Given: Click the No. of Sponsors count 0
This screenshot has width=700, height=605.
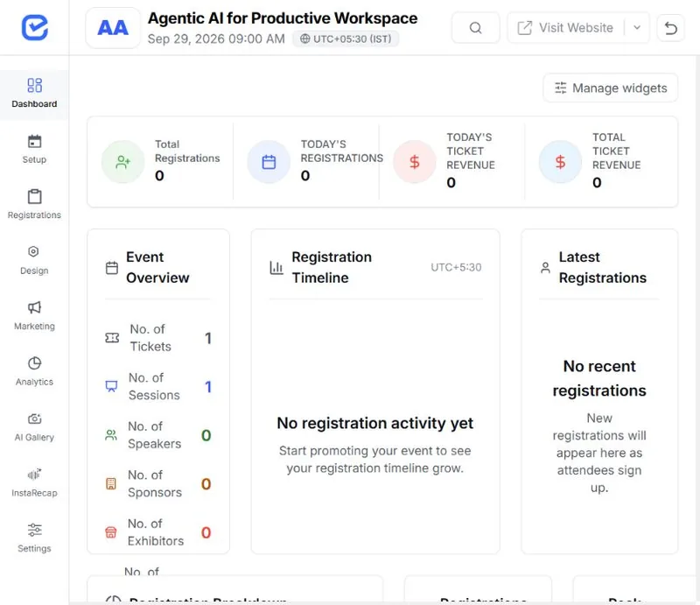Looking at the screenshot, I should click(206, 484).
